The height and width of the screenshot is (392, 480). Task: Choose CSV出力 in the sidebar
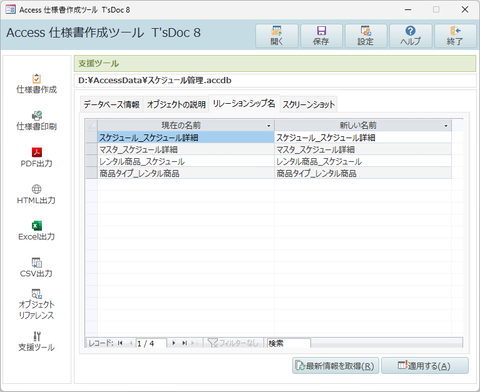point(37,268)
